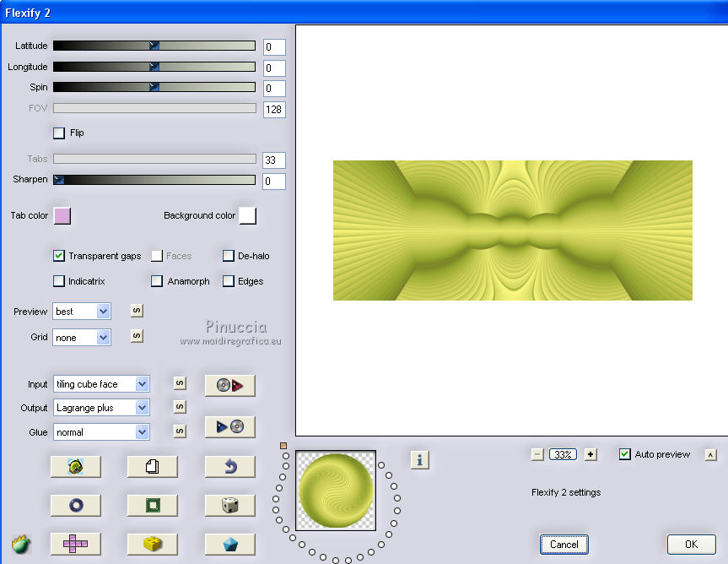Viewport: 728px width, 564px height.
Task: Click the dice randomize button
Action: point(229,505)
